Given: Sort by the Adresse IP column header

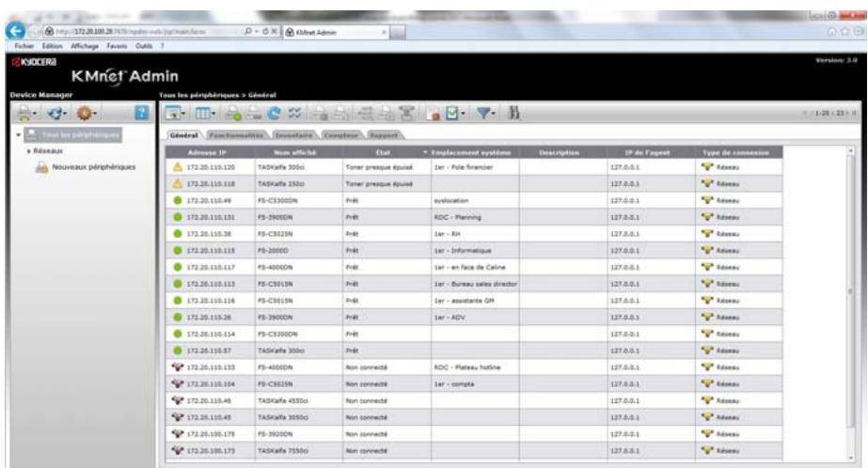Looking at the screenshot, I should [x=210, y=152].
